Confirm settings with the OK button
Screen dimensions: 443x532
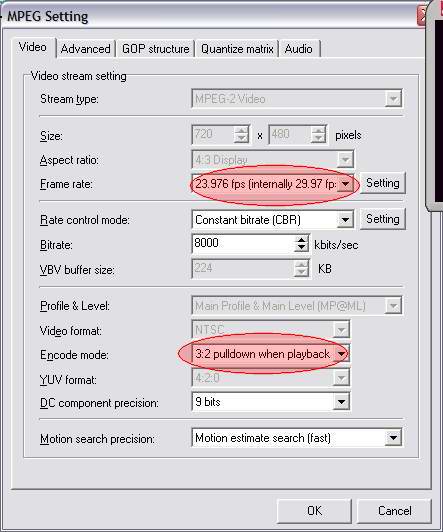314,511
